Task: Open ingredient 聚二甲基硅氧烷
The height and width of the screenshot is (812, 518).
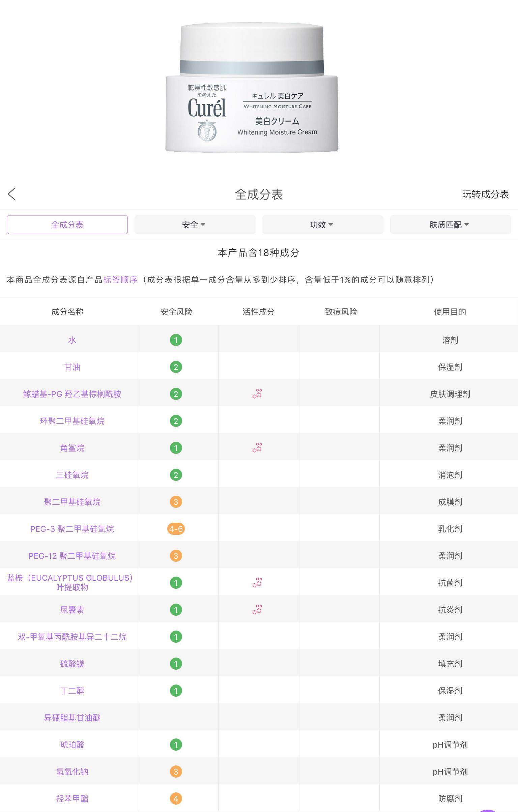Action: pos(72,502)
